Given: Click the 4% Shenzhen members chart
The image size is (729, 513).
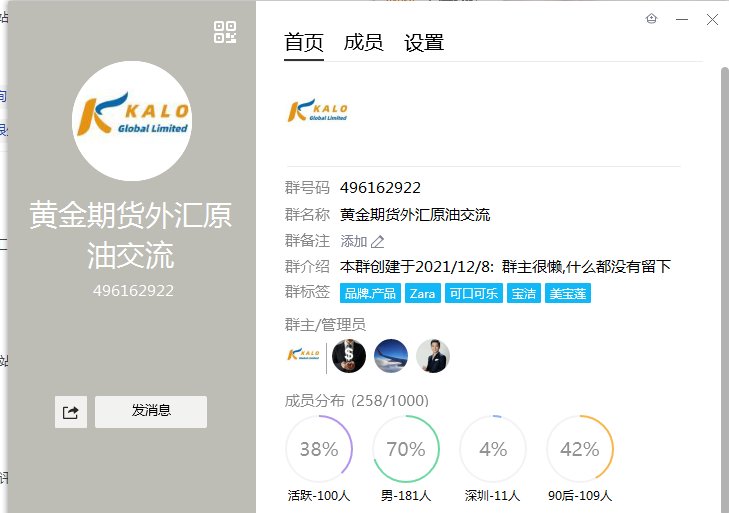Looking at the screenshot, I should coord(493,449).
